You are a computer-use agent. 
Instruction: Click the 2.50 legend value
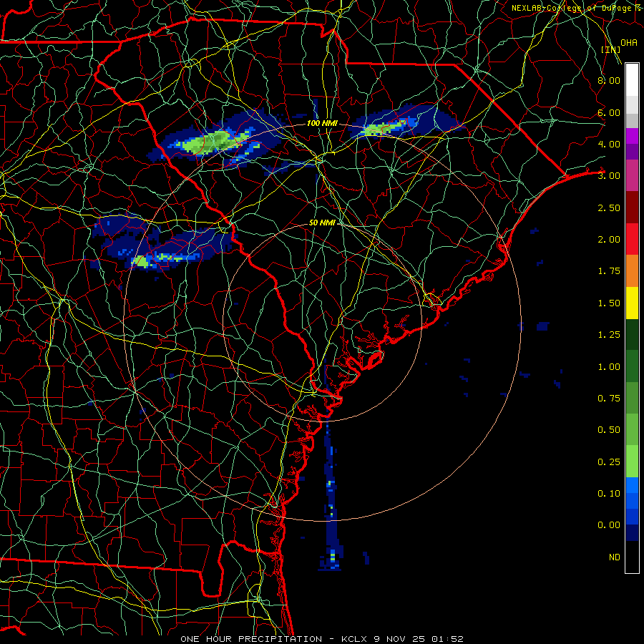[609, 208]
